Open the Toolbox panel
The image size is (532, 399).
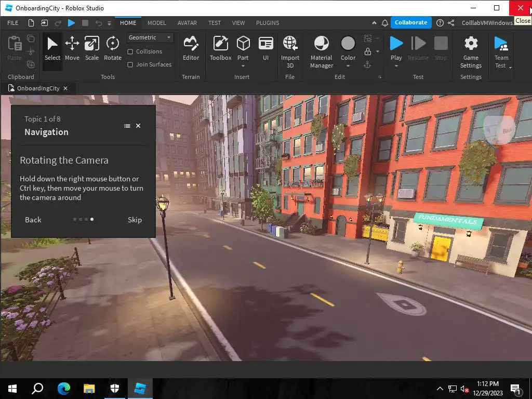coord(220,49)
